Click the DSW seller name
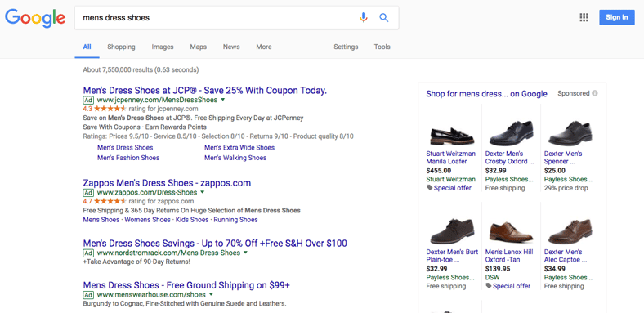Image resolution: width=644 pixels, height=313 pixels. 493,278
